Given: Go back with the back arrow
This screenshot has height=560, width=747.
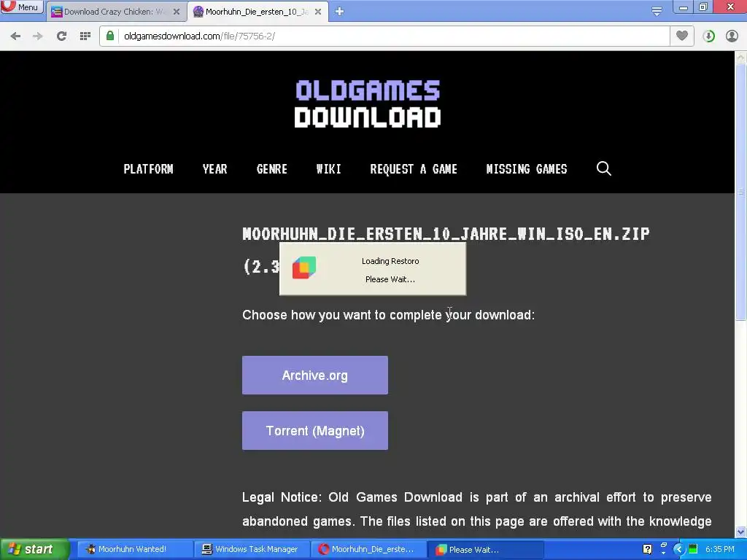Looking at the screenshot, I should (x=16, y=36).
